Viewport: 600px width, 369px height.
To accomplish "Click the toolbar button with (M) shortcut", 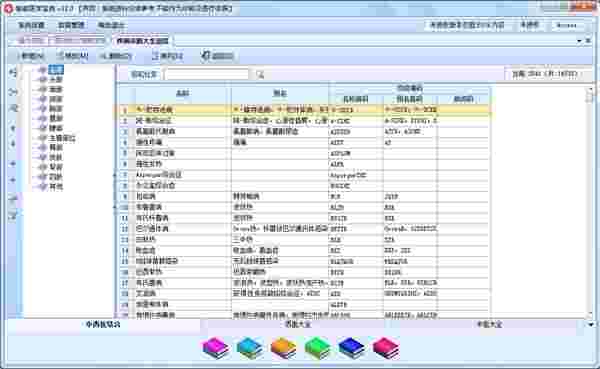I will [x=73, y=56].
